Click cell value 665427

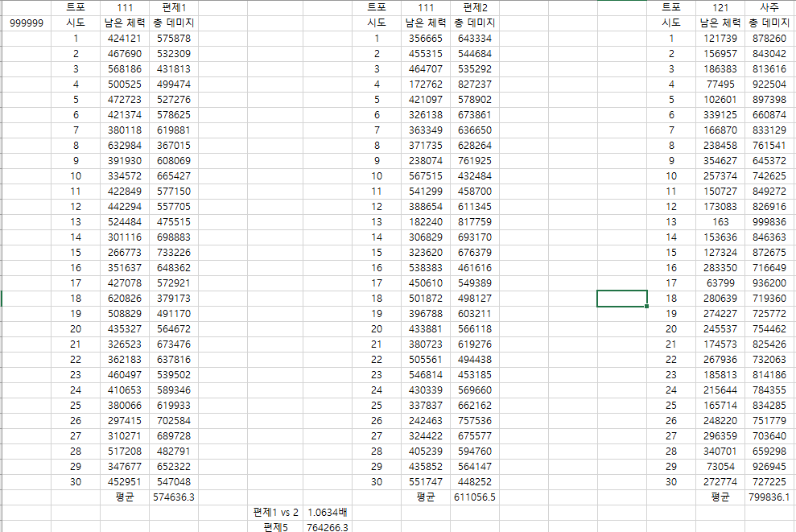[x=174, y=175]
